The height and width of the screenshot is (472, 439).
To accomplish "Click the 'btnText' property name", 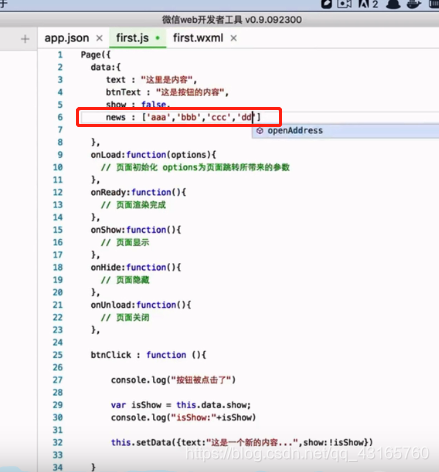I will (x=123, y=92).
